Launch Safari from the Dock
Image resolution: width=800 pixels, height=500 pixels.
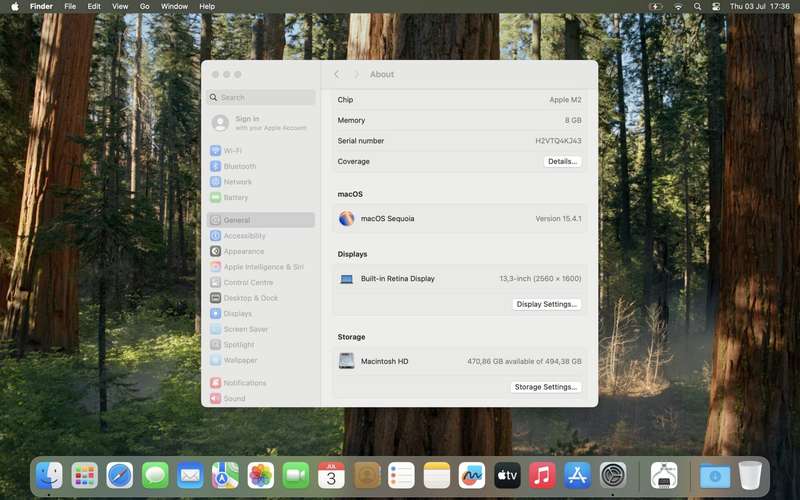[x=120, y=476]
